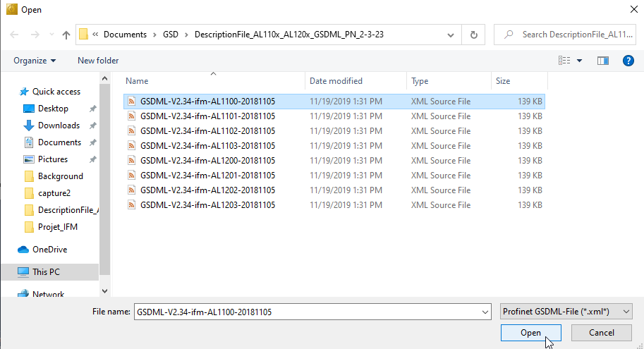Toggle the preview pane icon
The width and height of the screenshot is (644, 349).
[x=602, y=61]
